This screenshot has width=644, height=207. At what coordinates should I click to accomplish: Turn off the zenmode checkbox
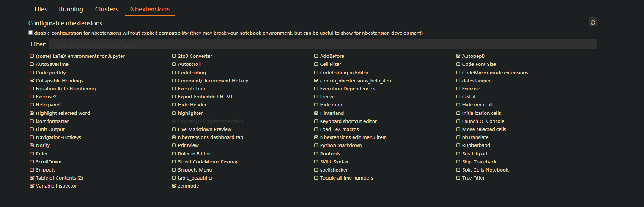[x=174, y=186]
